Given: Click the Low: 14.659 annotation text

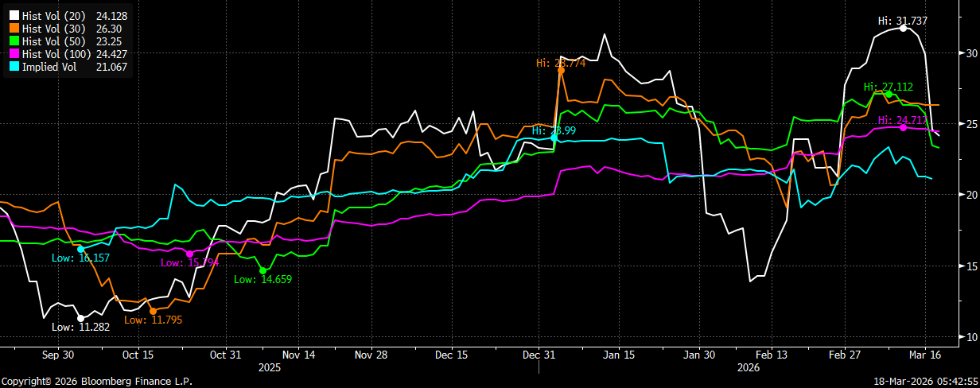Looking at the screenshot, I should 263,279.
